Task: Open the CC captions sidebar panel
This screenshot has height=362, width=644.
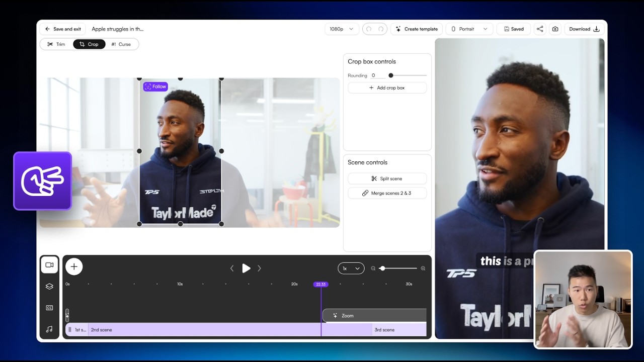Action: (49, 308)
